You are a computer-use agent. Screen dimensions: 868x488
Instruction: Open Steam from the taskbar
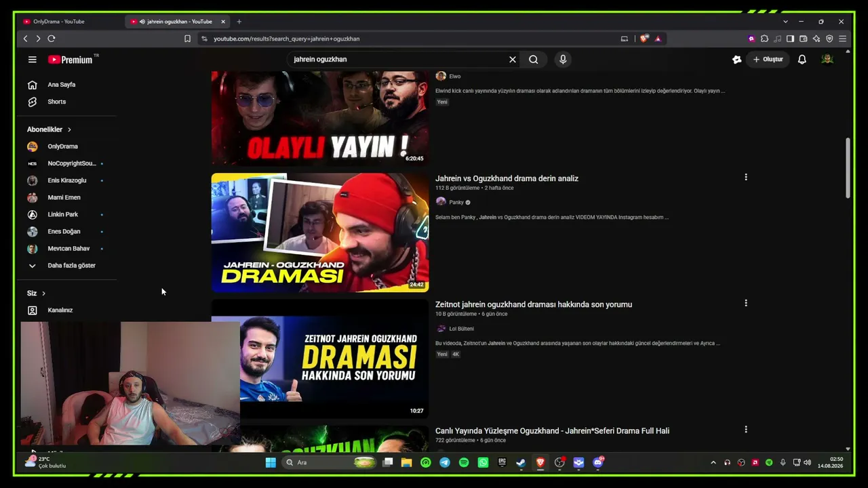tap(521, 463)
